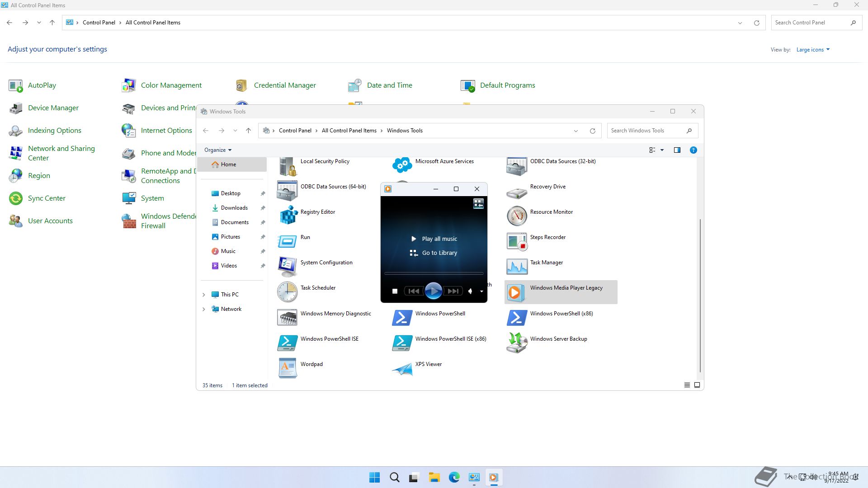868x488 pixels.
Task: Launch Resource Monitor
Action: click(x=540, y=215)
